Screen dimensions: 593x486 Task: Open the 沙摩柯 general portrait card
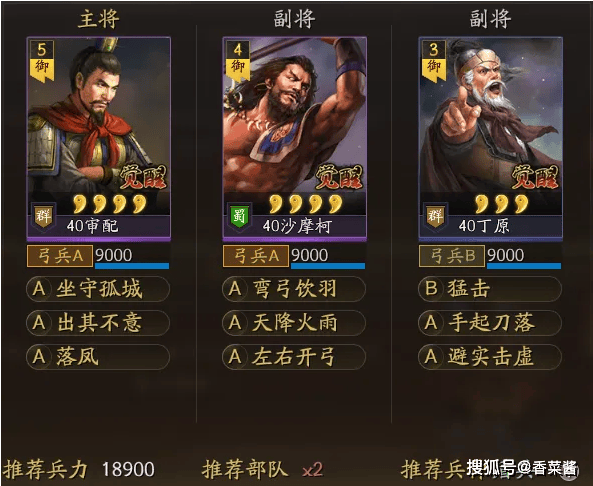pyautogui.click(x=295, y=138)
